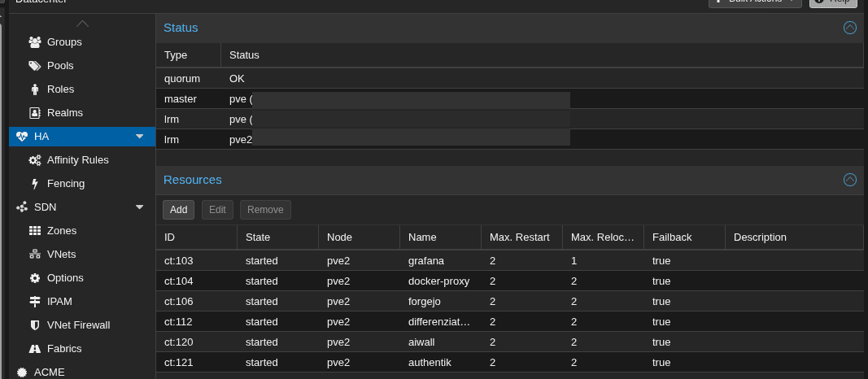Collapse the Resources panel
This screenshot has height=379, width=868.
click(x=850, y=180)
